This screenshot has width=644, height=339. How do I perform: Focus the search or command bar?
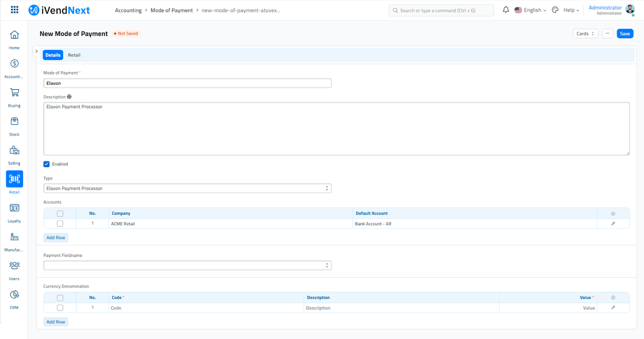click(441, 10)
